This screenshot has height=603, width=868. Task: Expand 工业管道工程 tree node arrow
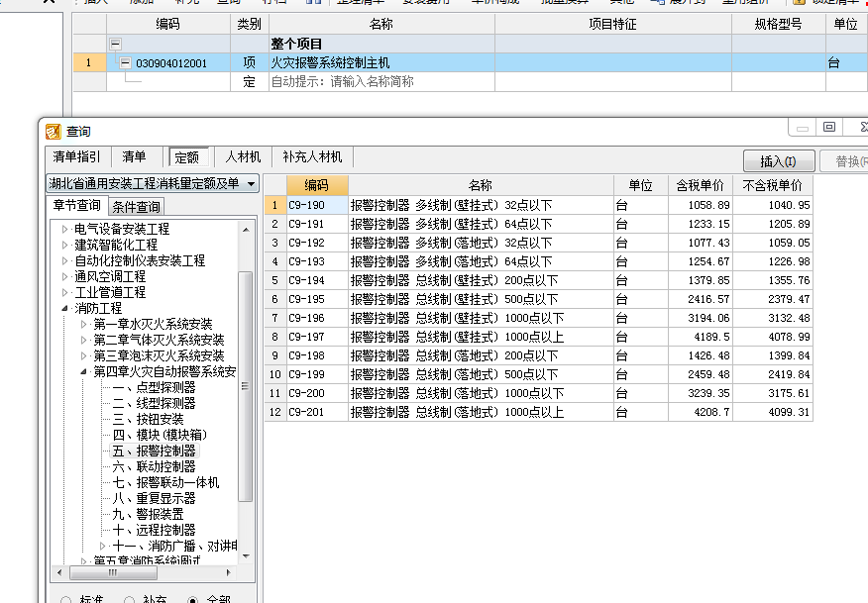pos(64,292)
